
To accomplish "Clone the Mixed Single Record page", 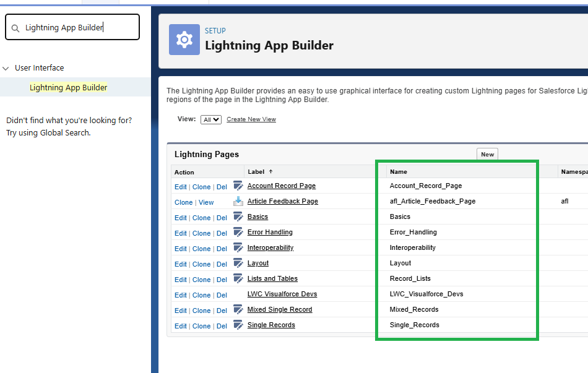I will click(201, 311).
